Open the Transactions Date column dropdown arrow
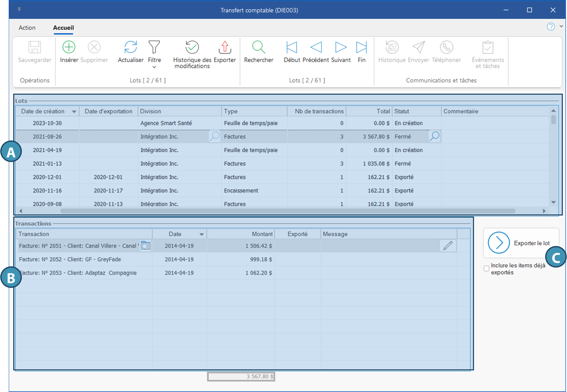The width and height of the screenshot is (567, 392). [x=201, y=234]
